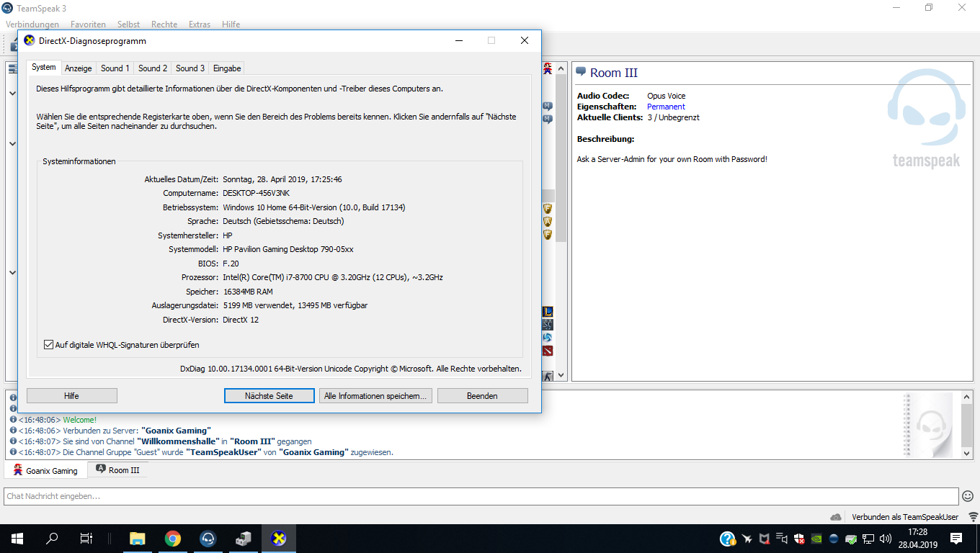Open the Favoriten menu
Image resolution: width=980 pixels, height=553 pixels.
coord(88,24)
